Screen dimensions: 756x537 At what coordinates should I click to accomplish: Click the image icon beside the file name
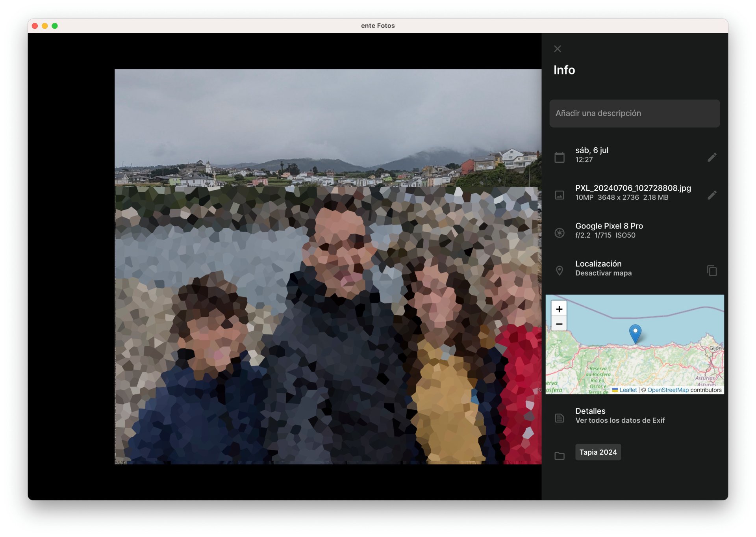pos(559,195)
